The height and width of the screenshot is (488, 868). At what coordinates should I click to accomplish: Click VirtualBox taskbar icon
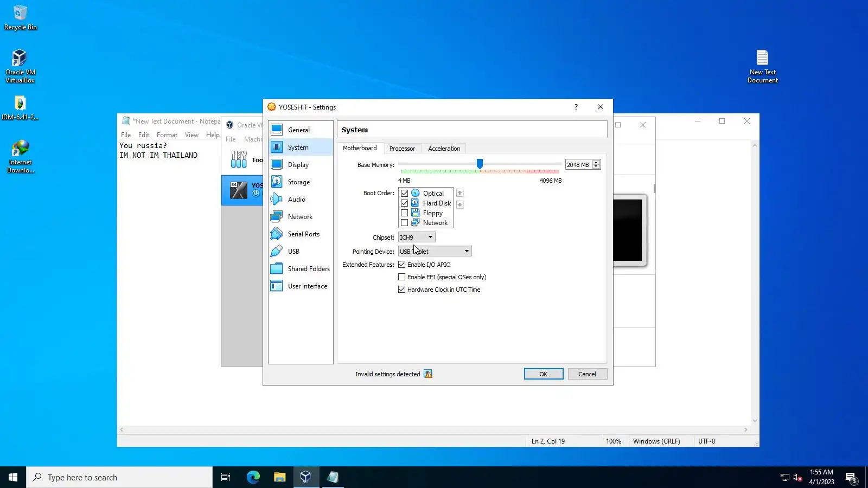(306, 477)
